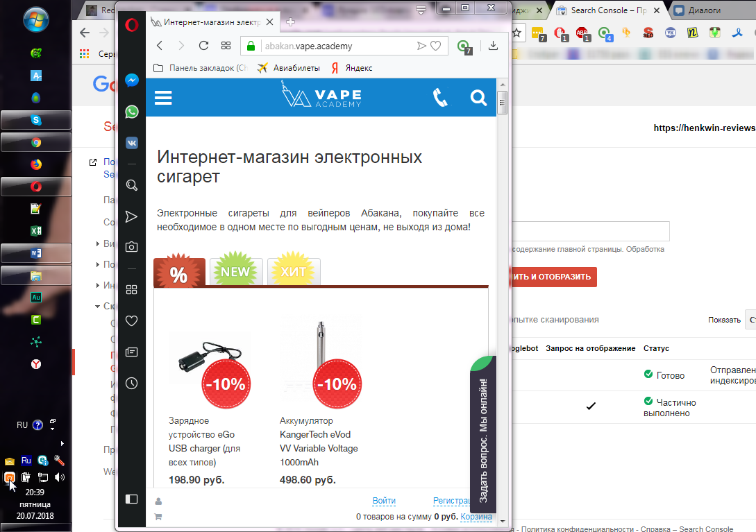The width and height of the screenshot is (756, 532).
Task: Open Opera history clock icon
Action: [x=132, y=384]
